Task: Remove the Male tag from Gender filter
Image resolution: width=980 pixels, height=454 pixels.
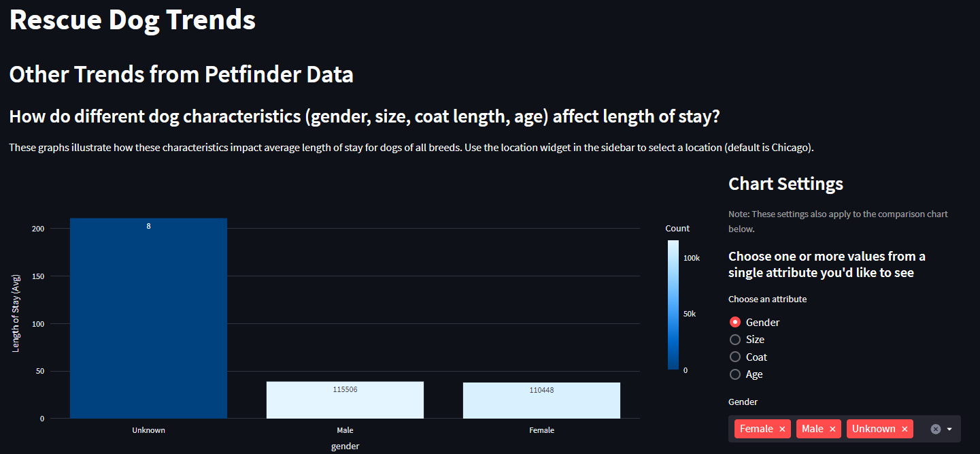Action: click(x=832, y=429)
